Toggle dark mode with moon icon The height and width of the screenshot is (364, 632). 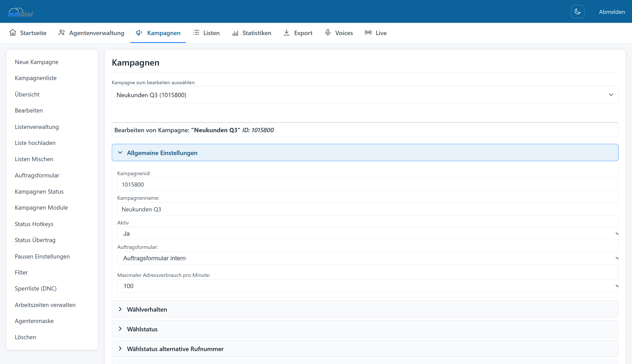click(577, 11)
